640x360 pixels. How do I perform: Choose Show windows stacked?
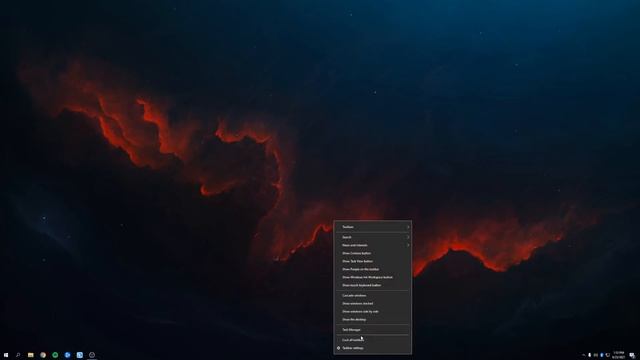373,304
